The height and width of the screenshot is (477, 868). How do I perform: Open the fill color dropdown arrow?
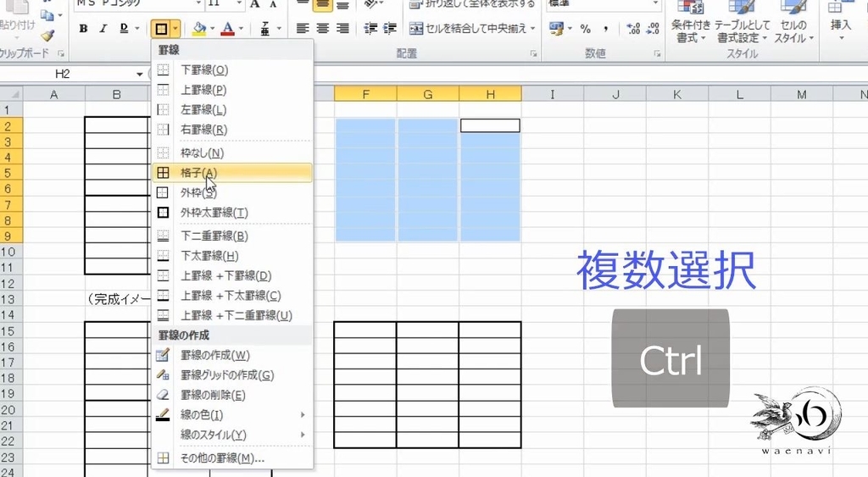tap(213, 28)
